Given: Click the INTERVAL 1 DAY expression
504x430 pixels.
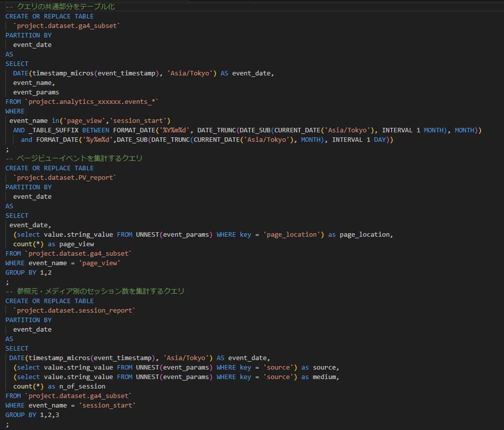Looking at the screenshot, I should click(x=359, y=140).
